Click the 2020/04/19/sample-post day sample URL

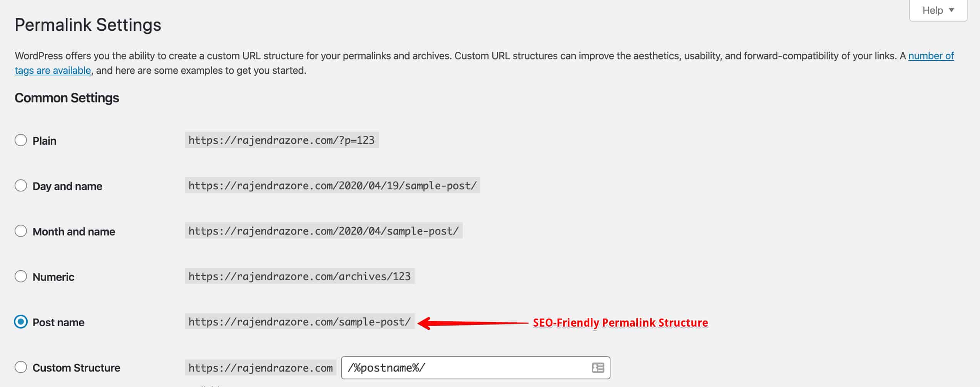tap(332, 185)
